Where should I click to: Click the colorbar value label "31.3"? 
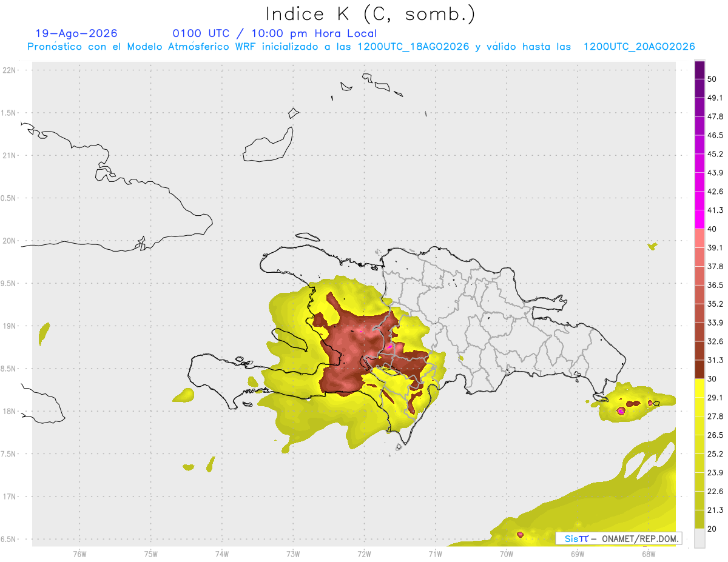(x=715, y=360)
